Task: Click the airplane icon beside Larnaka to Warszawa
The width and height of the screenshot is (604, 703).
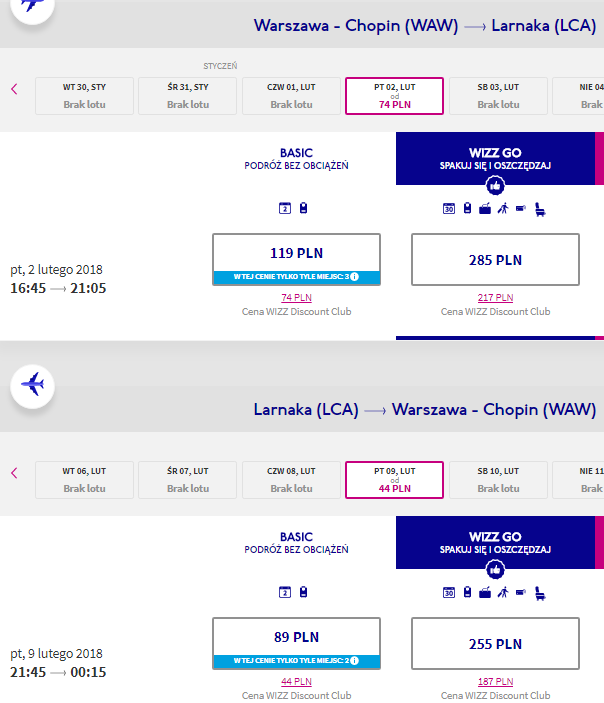Action: coord(32,386)
